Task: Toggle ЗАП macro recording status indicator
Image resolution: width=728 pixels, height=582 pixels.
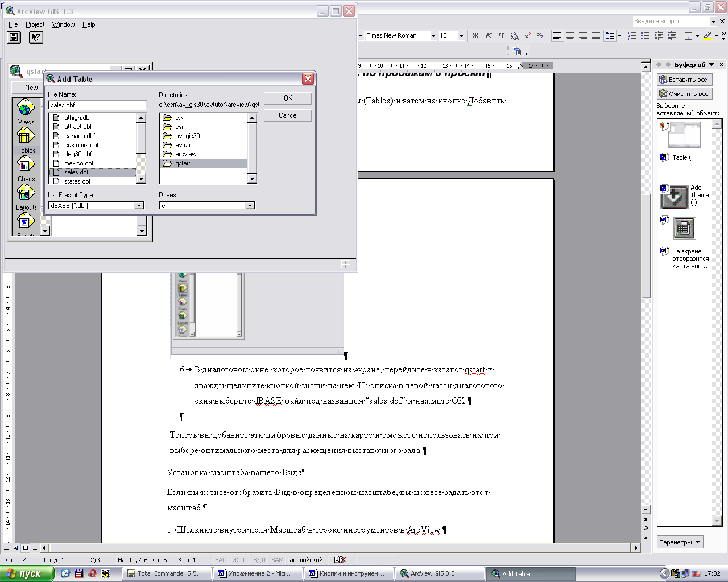Action: coord(221,560)
